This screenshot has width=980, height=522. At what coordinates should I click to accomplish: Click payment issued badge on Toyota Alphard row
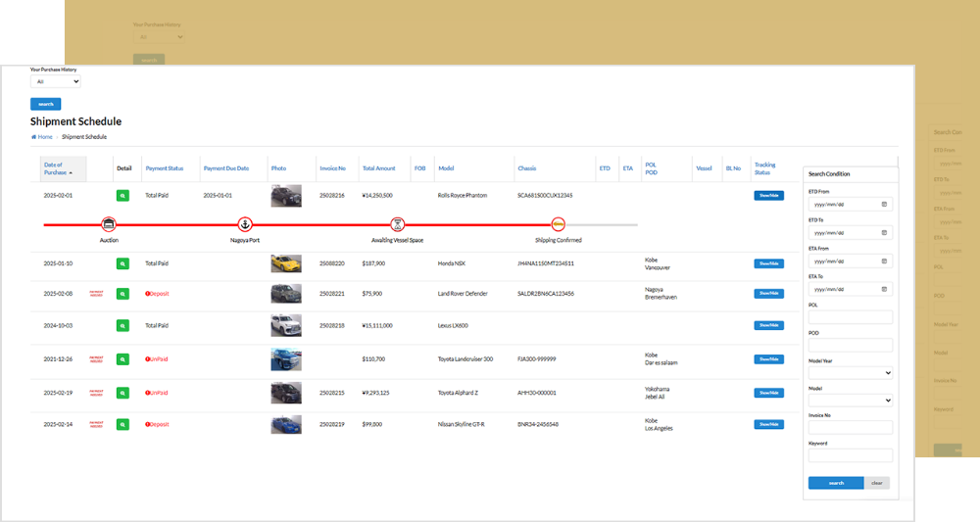click(96, 393)
